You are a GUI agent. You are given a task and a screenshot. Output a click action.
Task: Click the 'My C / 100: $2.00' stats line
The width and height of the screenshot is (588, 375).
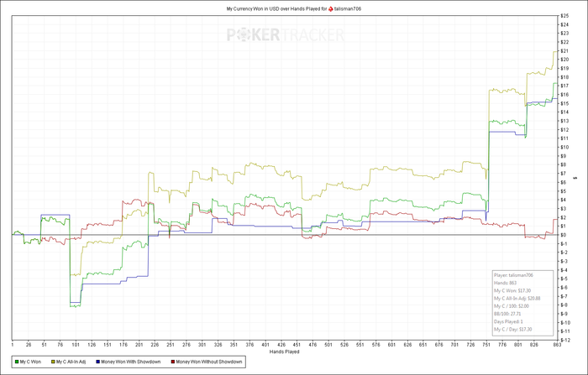click(511, 306)
